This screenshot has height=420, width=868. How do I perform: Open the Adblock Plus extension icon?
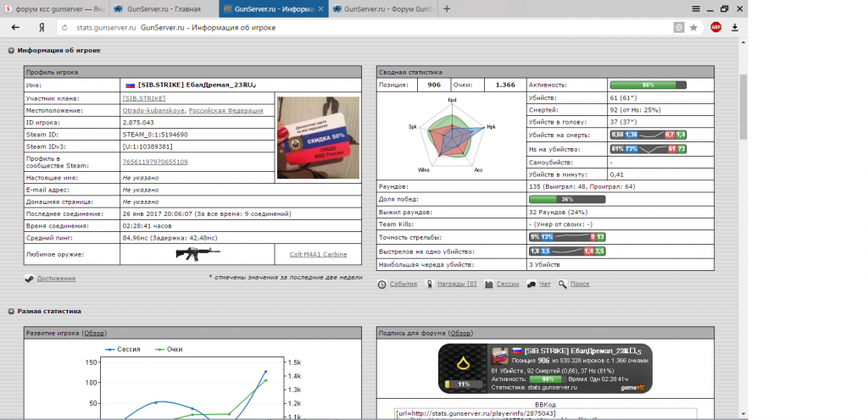[716, 27]
